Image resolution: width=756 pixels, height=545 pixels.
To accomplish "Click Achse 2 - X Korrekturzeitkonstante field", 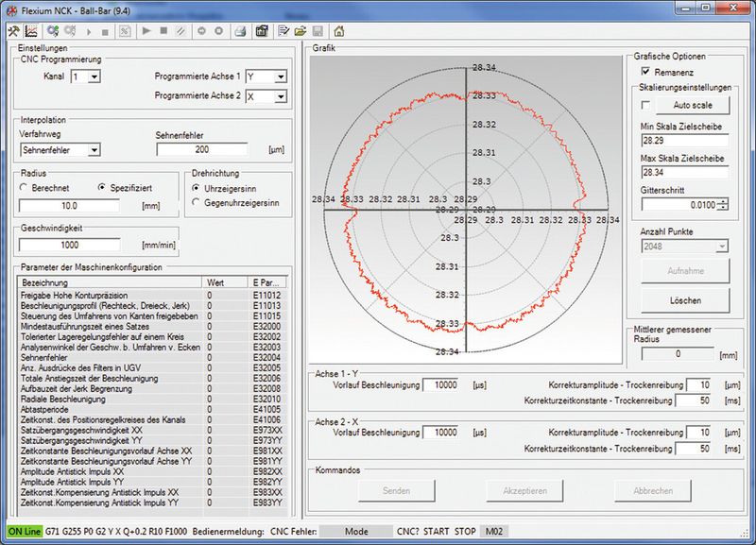I will pyautogui.click(x=694, y=449).
